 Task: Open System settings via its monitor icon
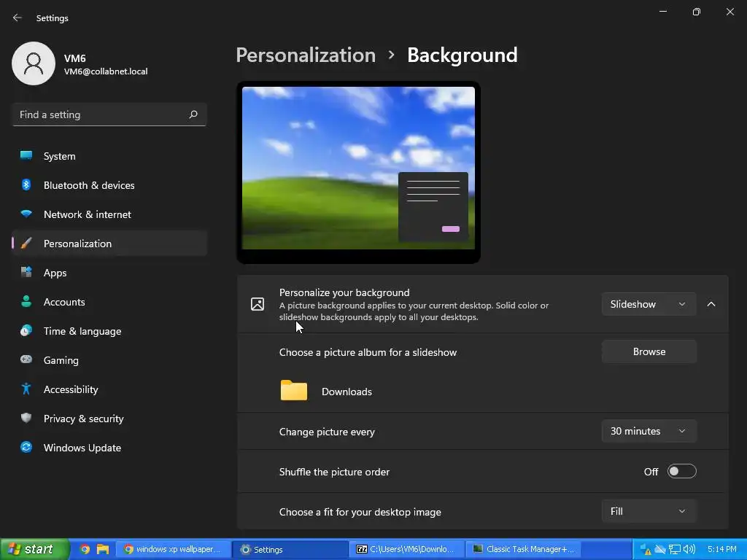(x=26, y=156)
